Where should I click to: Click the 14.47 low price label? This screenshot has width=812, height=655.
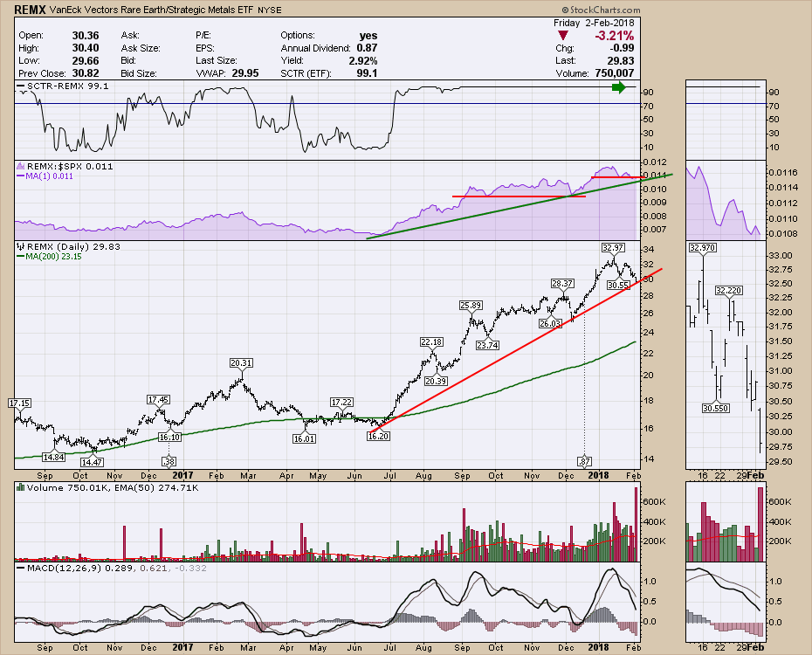[92, 462]
